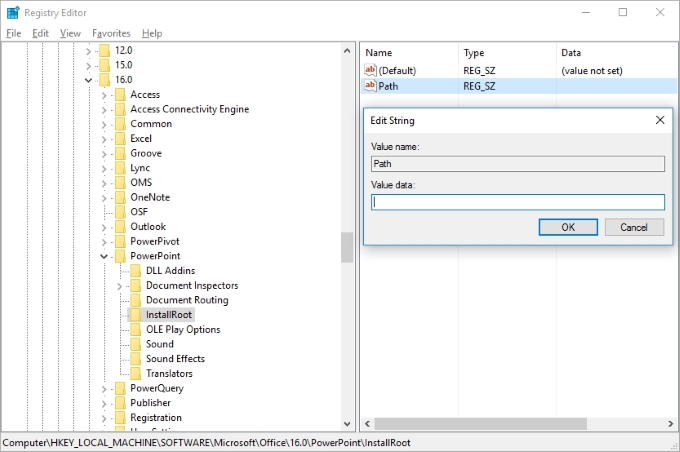Click the (Default) value icon
The width and height of the screenshot is (680, 452).
tap(371, 70)
